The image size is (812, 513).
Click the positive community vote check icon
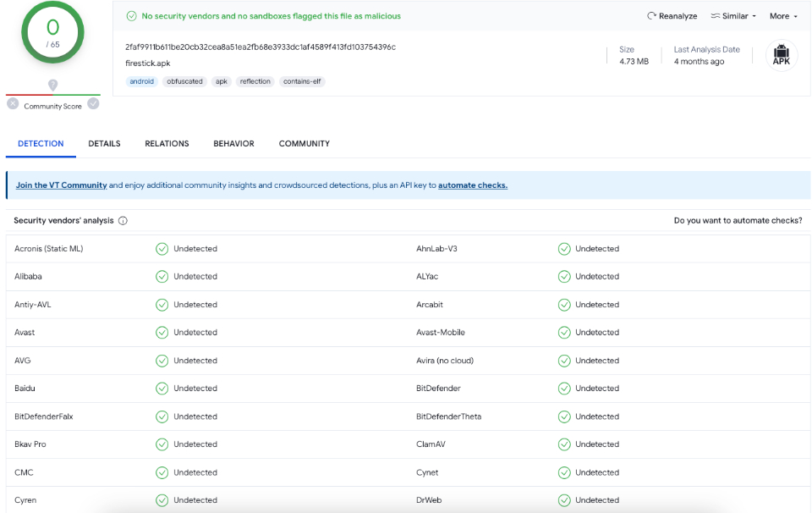[93, 103]
